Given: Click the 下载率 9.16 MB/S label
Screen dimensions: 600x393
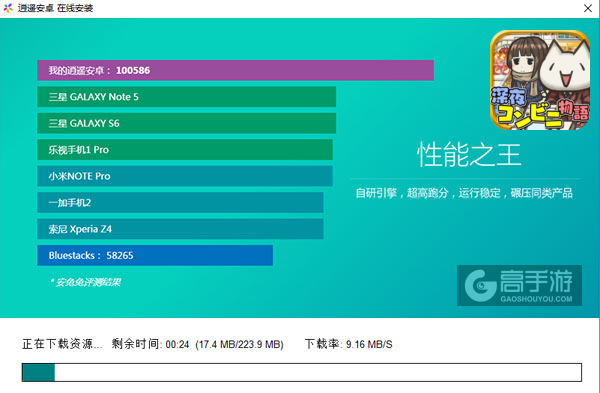Looking at the screenshot, I should 349,344.
